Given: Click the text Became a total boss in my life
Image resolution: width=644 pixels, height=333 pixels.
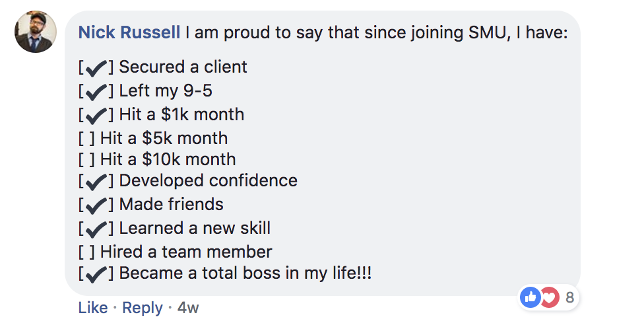Looking at the screenshot, I should point(244,274).
